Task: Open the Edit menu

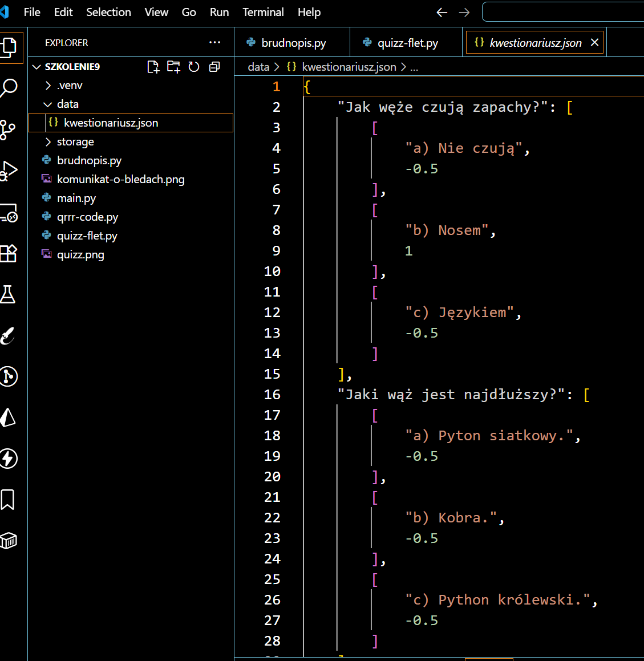Action: 63,12
